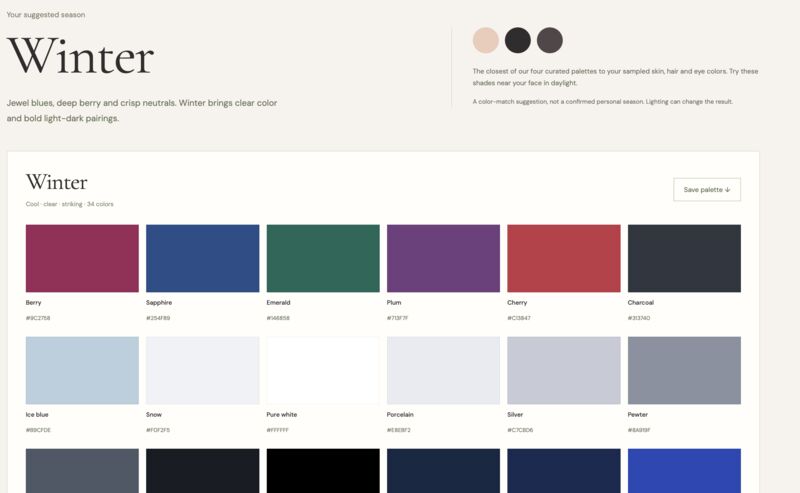Click the 'closest of our four curated palettes' paragraph
800x493 pixels.
coord(615,77)
